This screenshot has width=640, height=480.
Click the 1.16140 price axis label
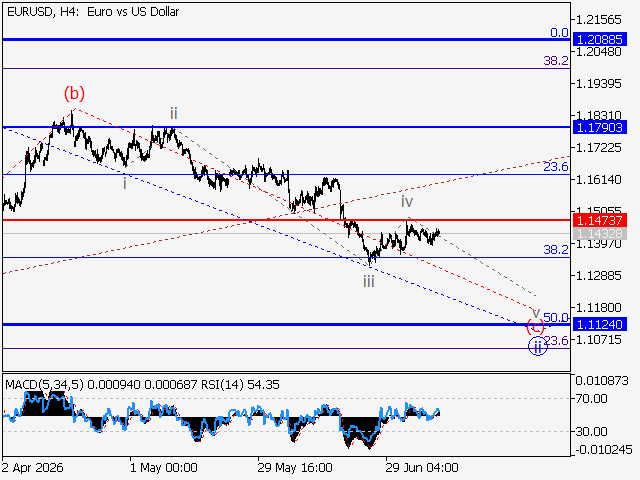point(598,180)
